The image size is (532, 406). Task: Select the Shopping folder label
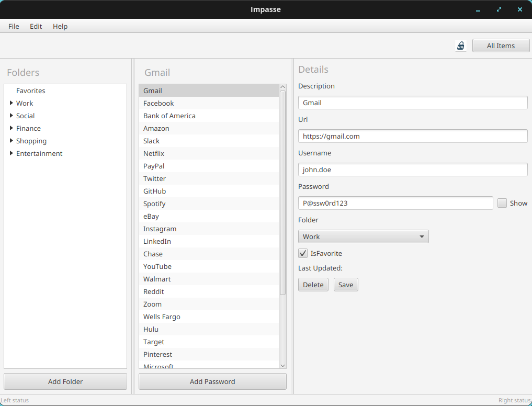[x=31, y=141]
